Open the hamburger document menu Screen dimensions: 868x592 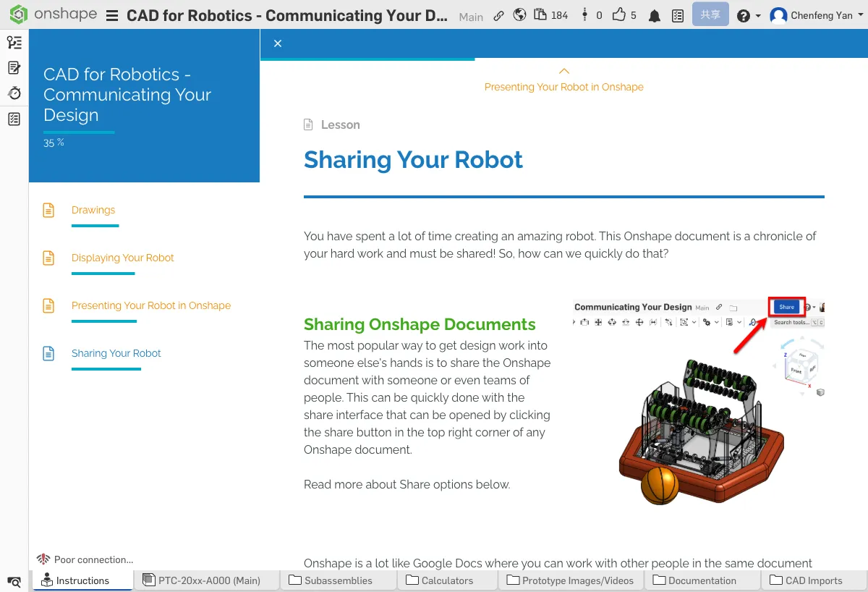coord(112,16)
